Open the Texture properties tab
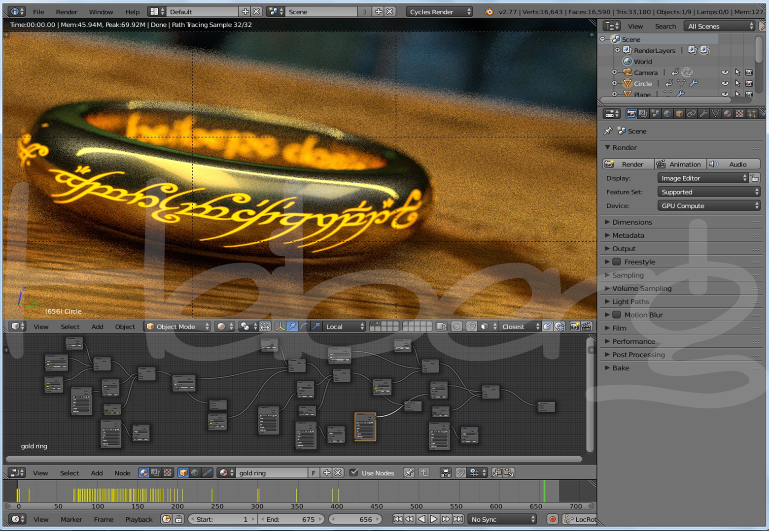The width and height of the screenshot is (769, 532). (739, 114)
